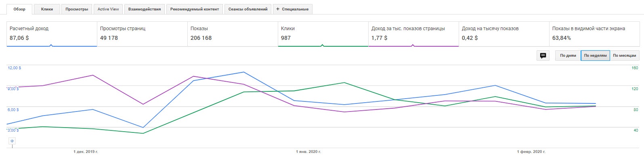Image resolution: width=644 pixels, height=159 pixels.
Task: Click the small plus icon at chart corner
Action: [12, 141]
